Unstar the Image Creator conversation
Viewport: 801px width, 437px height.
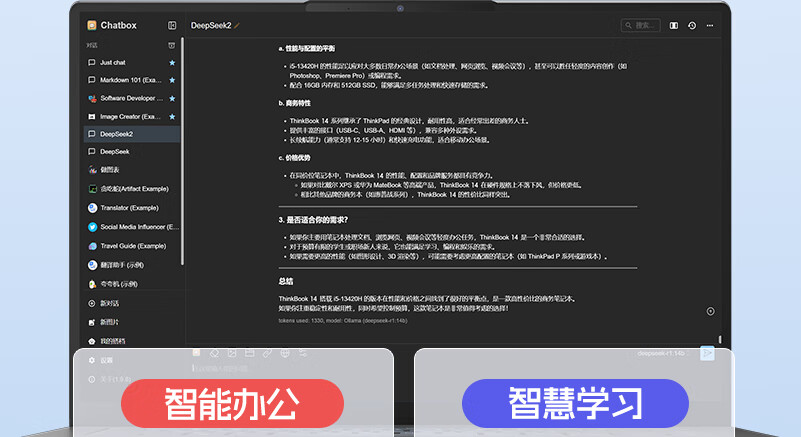172,117
